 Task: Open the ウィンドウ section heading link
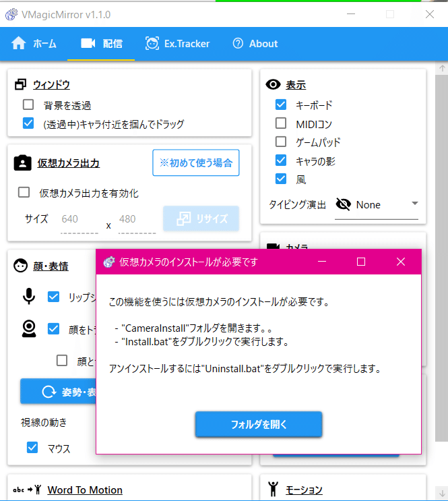point(51,85)
